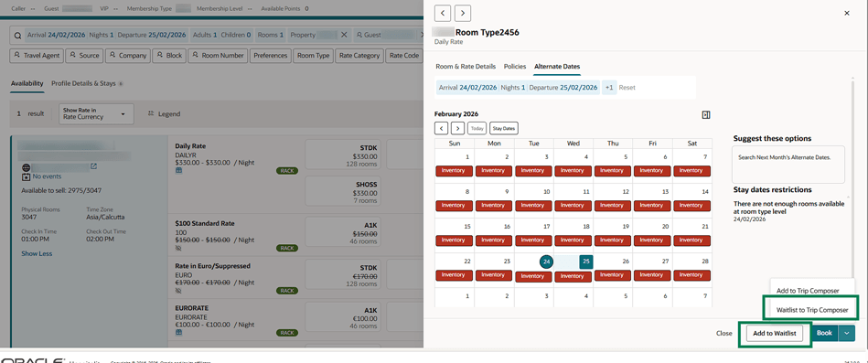Open the Legend
868x363 pixels.
(164, 114)
